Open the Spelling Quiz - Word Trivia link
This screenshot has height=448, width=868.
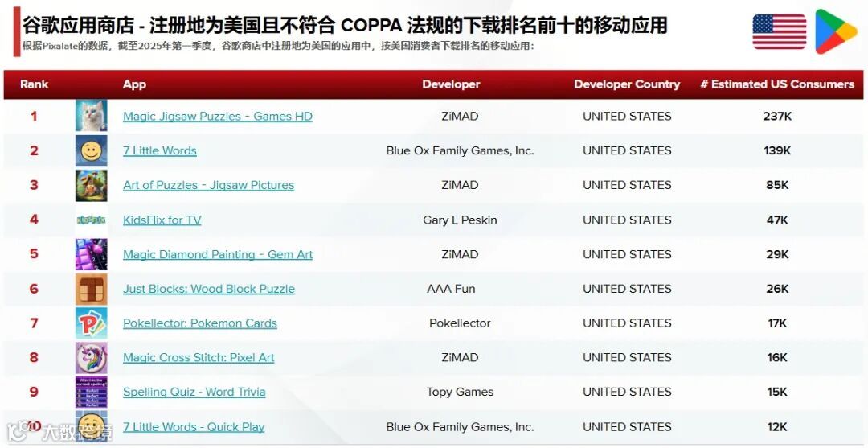point(194,392)
